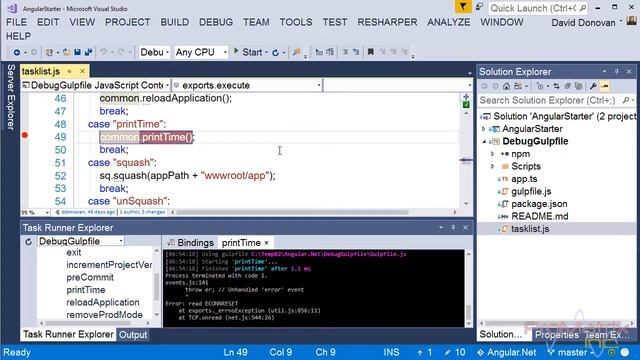Collapse the DebugGulpfile project node
This screenshot has width=640, height=360.
[484, 142]
